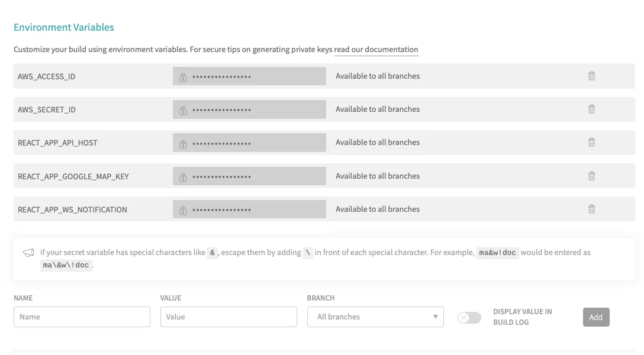Enable display value in build log
The image size is (644, 355).
pyautogui.click(x=469, y=318)
